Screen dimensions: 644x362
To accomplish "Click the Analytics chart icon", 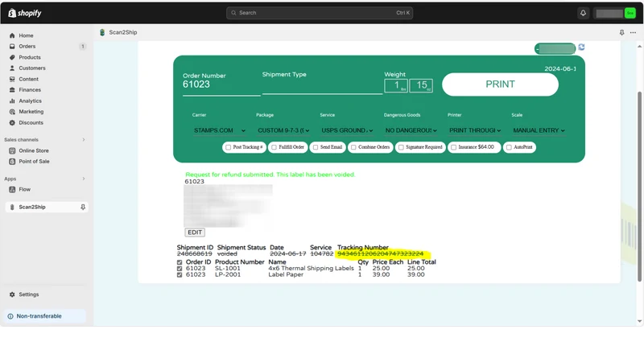I will click(12, 101).
